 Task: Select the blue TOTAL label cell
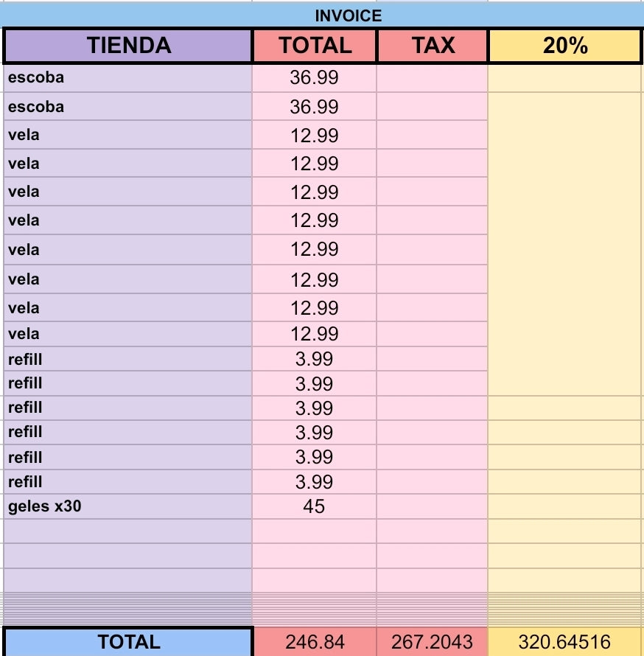click(x=128, y=642)
